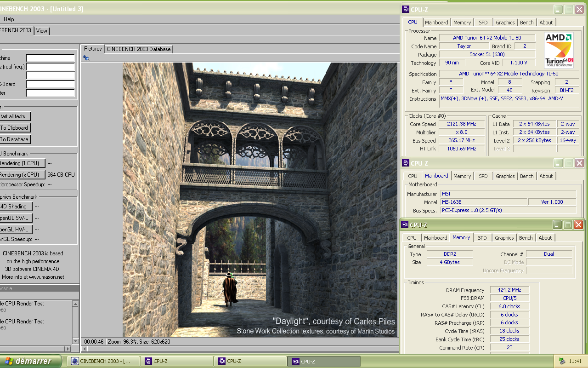Click the Bus Speed value 265.17 MHz
Viewport: 588px width, 368px height.
(x=462, y=141)
